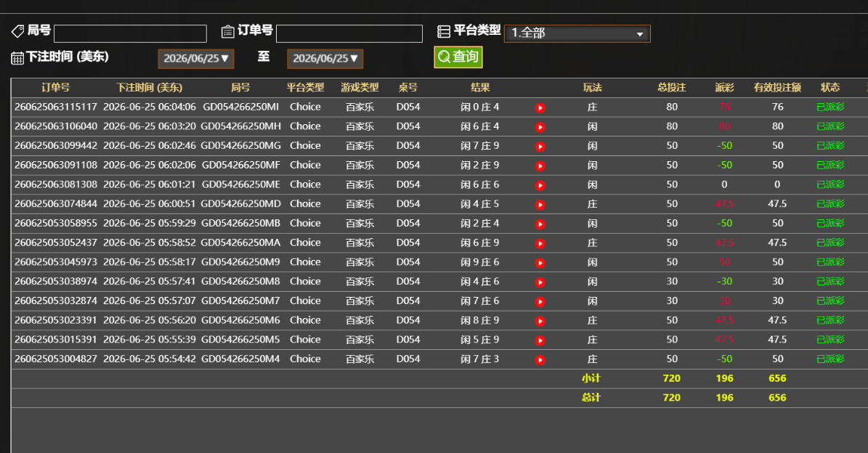Click the 订单号 column header
868x453 pixels.
[x=55, y=87]
